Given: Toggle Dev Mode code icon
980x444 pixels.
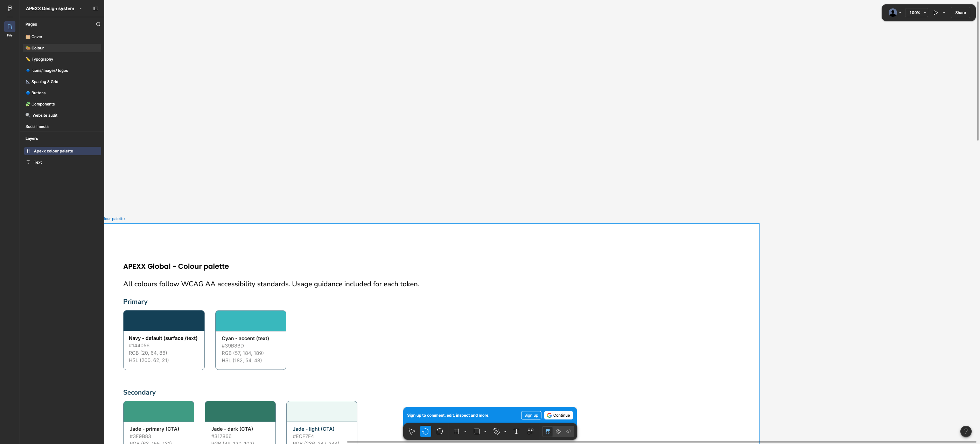Looking at the screenshot, I should tap(569, 431).
